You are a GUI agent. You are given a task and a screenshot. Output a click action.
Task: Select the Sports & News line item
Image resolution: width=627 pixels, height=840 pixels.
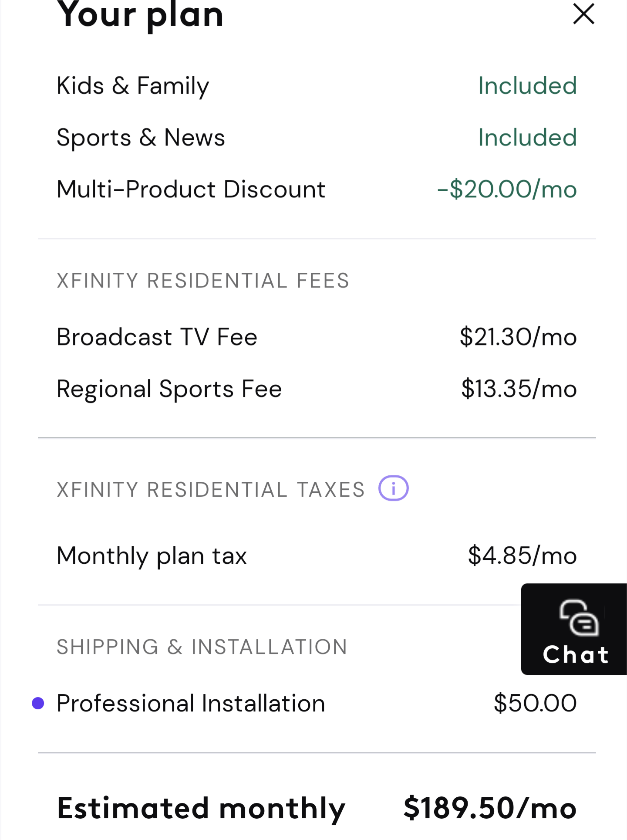141,138
